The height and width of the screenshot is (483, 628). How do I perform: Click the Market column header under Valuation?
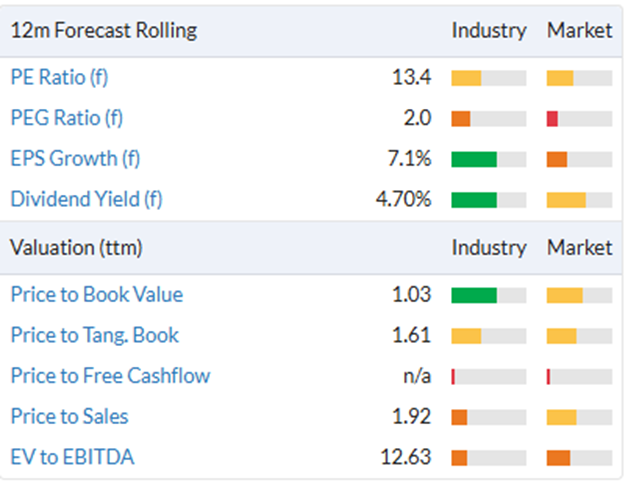tap(580, 248)
